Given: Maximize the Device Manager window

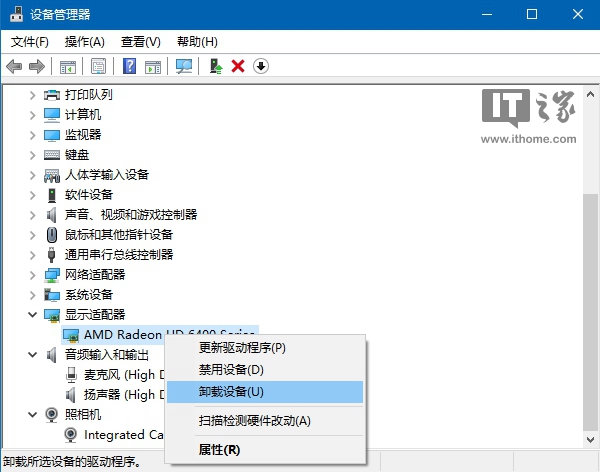Looking at the screenshot, I should click(x=532, y=15).
